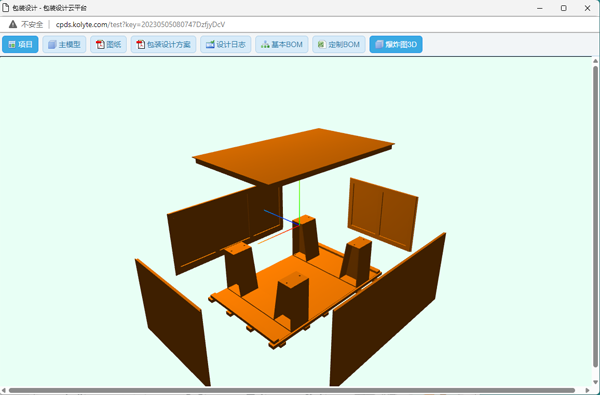Select the framed end panel of crate
The width and height of the screenshot is (600, 395).
(x=383, y=214)
